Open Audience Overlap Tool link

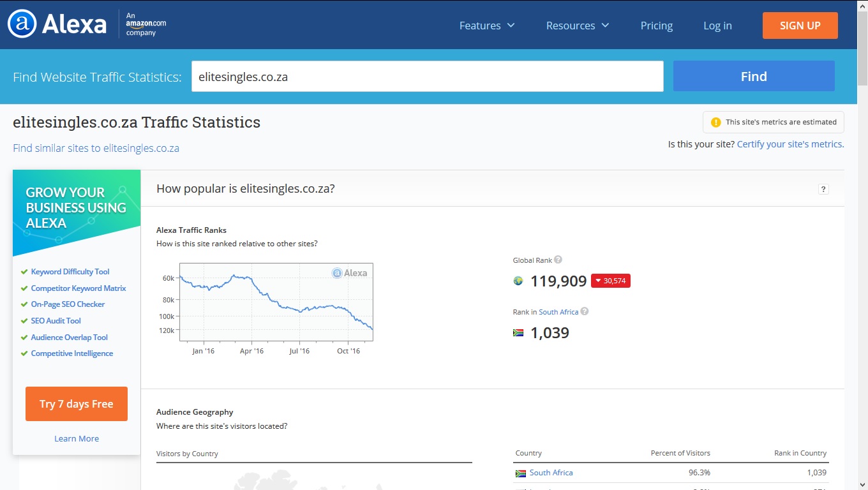click(x=70, y=338)
